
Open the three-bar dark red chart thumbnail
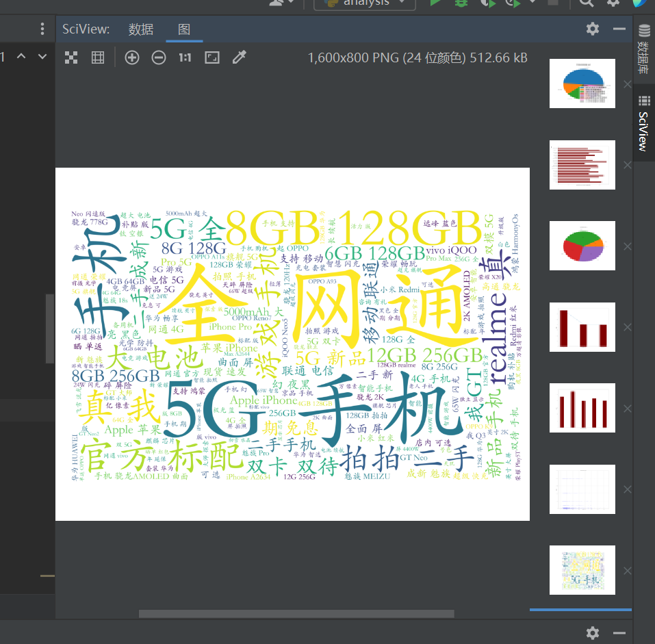tap(582, 327)
